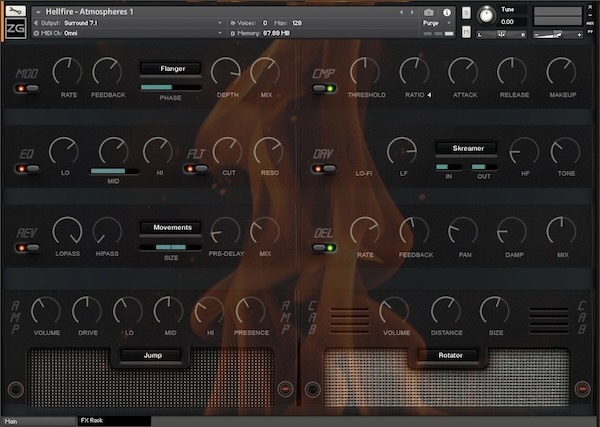Image resolution: width=600 pixels, height=427 pixels.
Task: Toggle the DEL delay power switch
Action: point(324,248)
